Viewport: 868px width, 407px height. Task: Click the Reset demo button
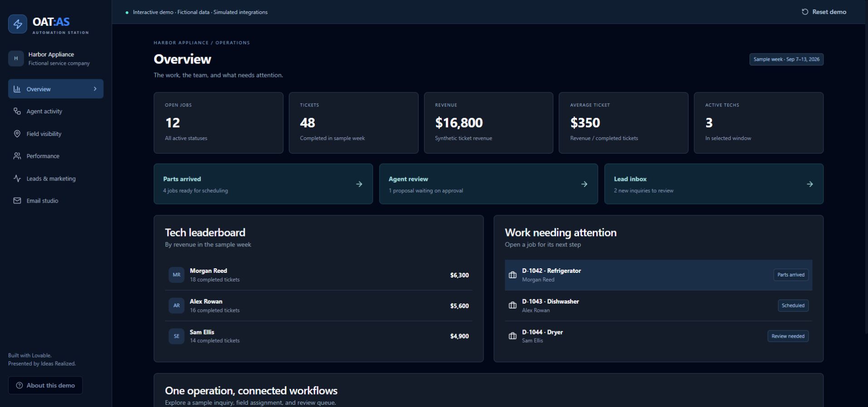(x=824, y=12)
